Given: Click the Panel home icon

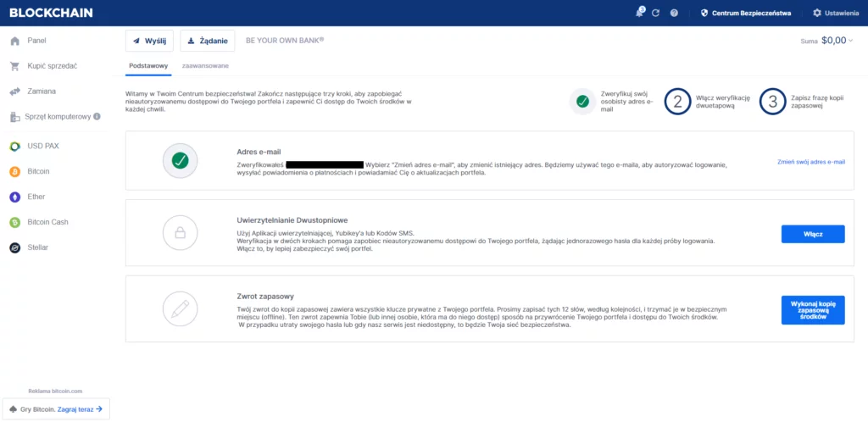Looking at the screenshot, I should coord(15,41).
